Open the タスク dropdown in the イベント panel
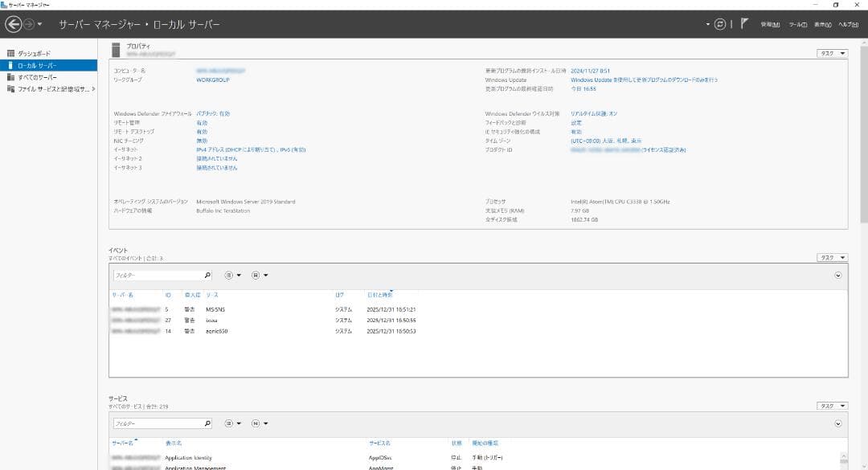Viewport: 868px width, 470px height. (x=833, y=257)
